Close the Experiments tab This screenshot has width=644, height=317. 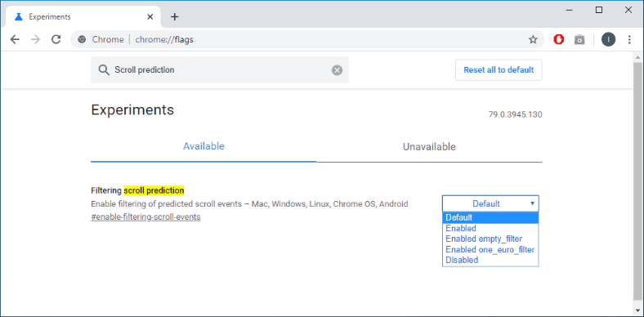click(150, 17)
